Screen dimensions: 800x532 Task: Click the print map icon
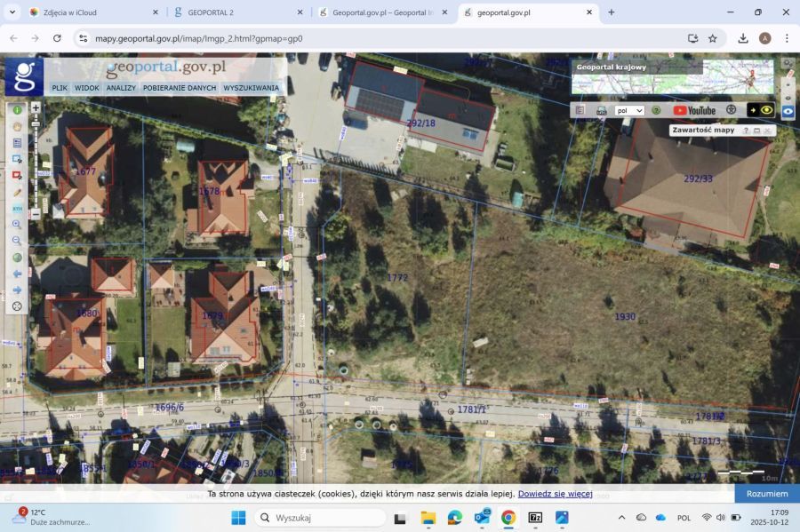(x=602, y=111)
